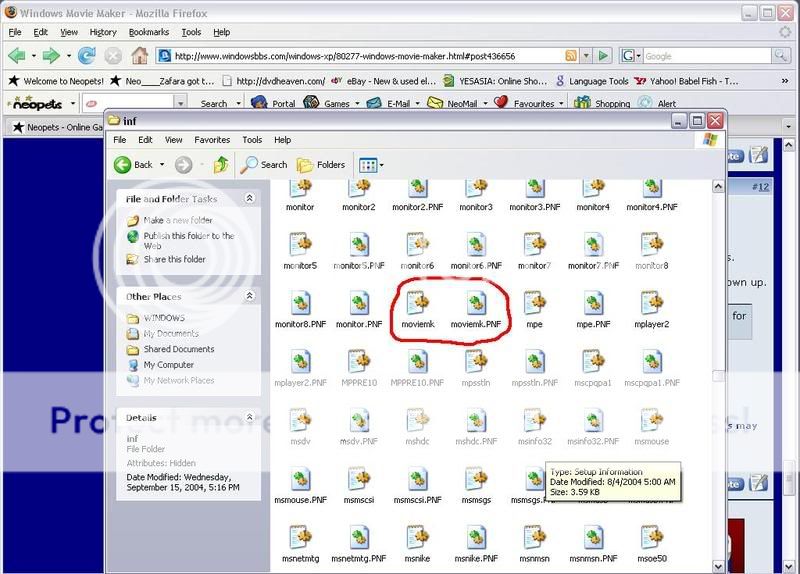Select the msmouse.PNF file icon

(x=301, y=480)
